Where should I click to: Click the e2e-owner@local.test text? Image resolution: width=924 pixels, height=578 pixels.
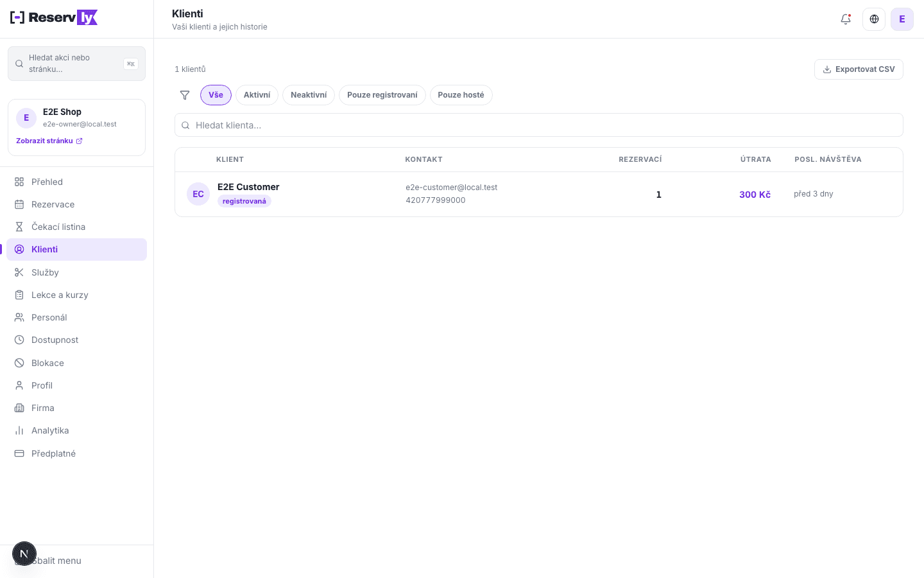pyautogui.click(x=80, y=124)
